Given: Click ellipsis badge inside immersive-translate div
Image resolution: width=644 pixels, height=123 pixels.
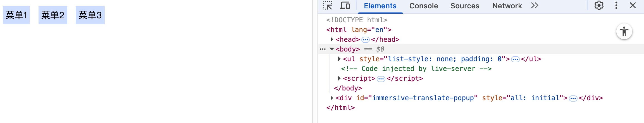Looking at the screenshot, I should click(x=573, y=98).
